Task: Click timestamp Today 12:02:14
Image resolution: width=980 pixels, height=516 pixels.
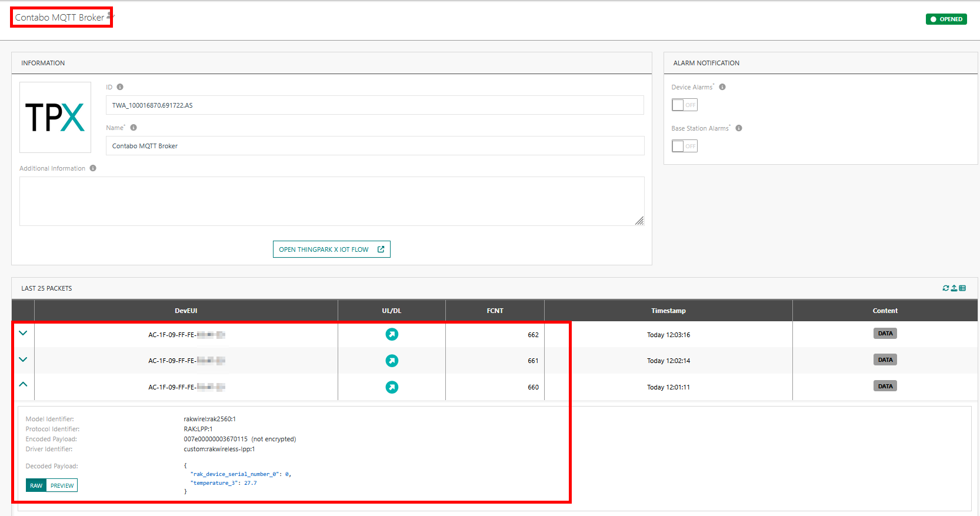Action: pos(668,361)
